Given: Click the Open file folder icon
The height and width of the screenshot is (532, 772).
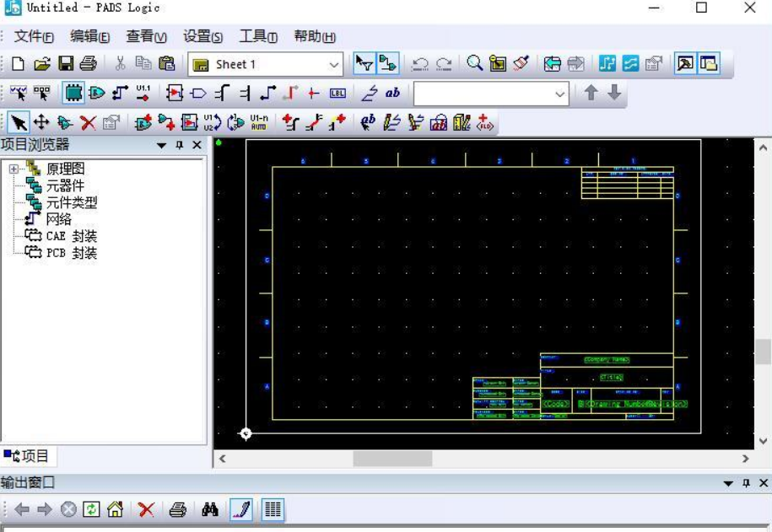Looking at the screenshot, I should [x=41, y=64].
